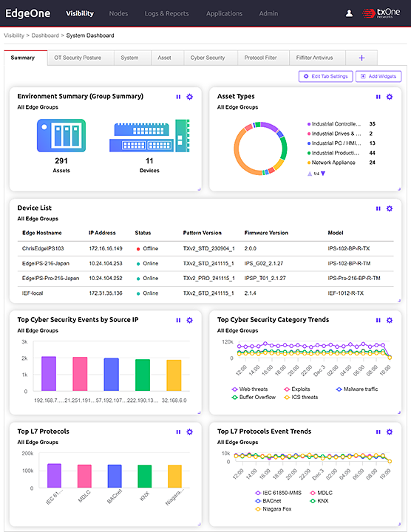Go to previous Asset Types legend page
Screen dimensions: 411x532
310,174
